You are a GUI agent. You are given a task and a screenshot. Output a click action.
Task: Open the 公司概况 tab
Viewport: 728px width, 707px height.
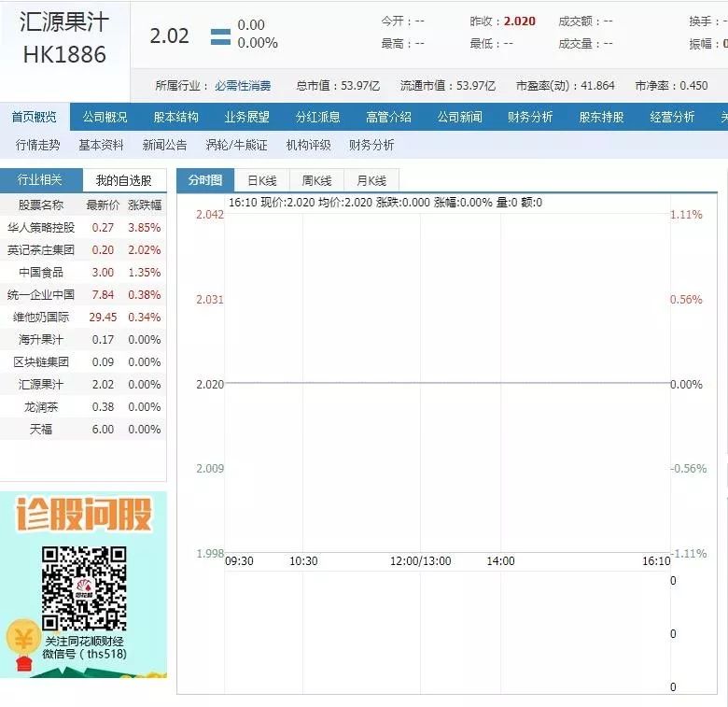[x=105, y=117]
